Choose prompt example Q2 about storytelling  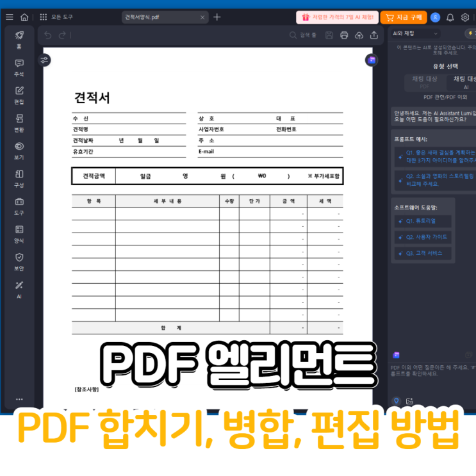coord(436,180)
